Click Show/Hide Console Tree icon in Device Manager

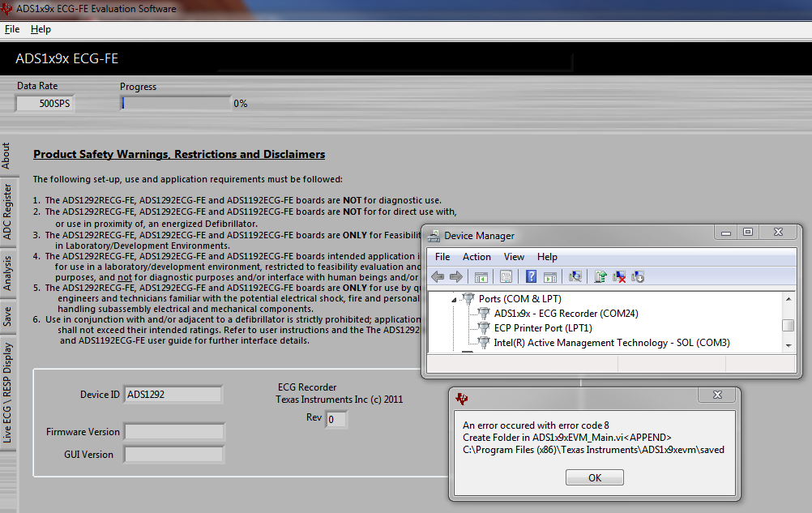pos(481,277)
